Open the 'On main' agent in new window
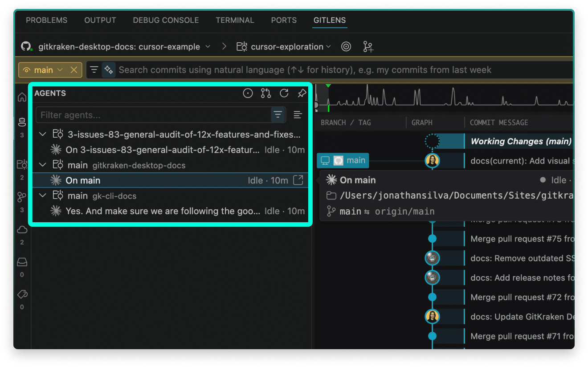 point(298,180)
